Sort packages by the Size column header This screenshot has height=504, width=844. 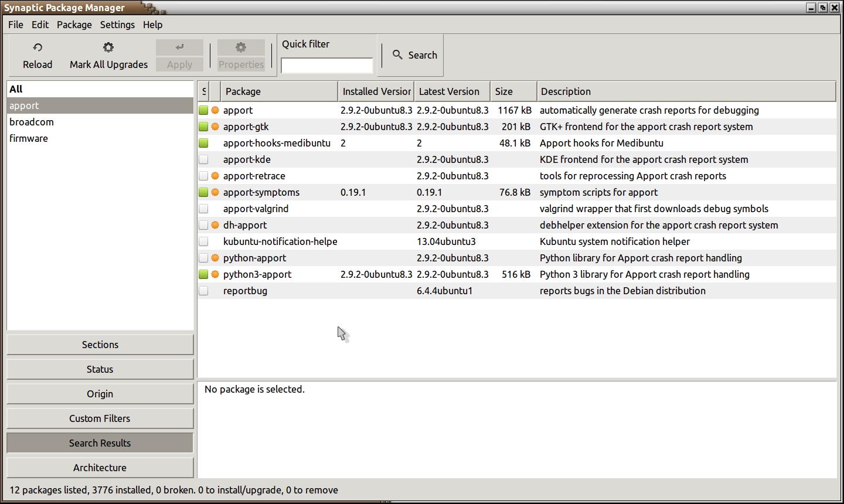point(513,91)
